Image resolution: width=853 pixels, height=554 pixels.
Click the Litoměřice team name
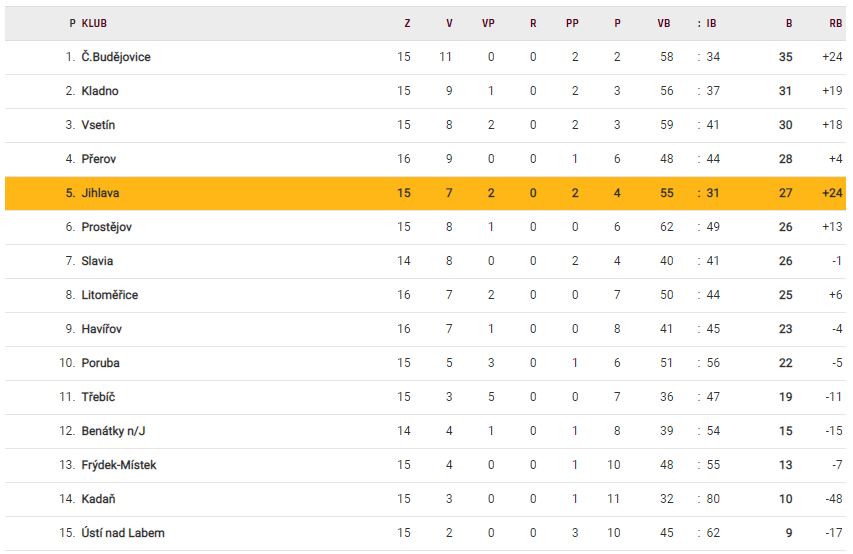tap(110, 295)
